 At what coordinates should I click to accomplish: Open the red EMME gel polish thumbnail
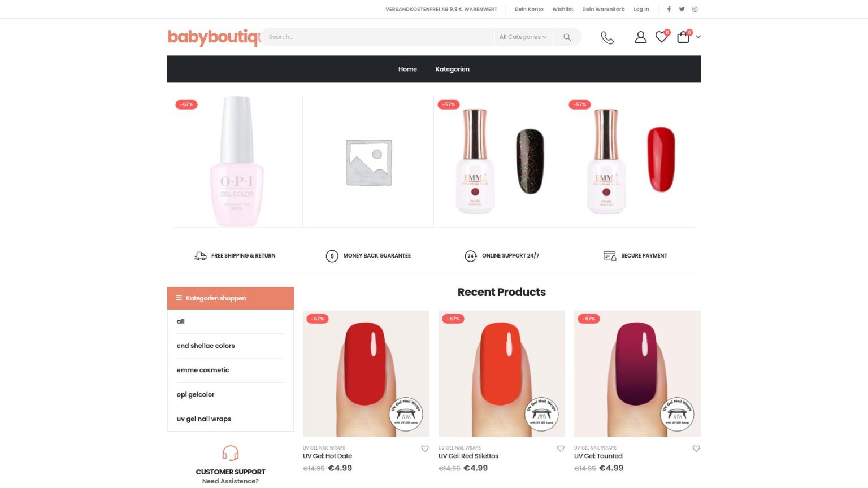click(x=631, y=162)
